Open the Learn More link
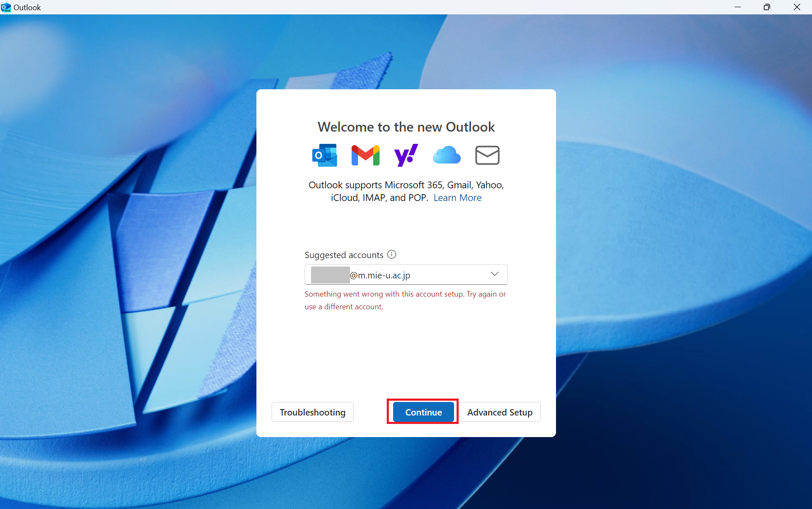This screenshot has height=509, width=812. click(x=457, y=198)
